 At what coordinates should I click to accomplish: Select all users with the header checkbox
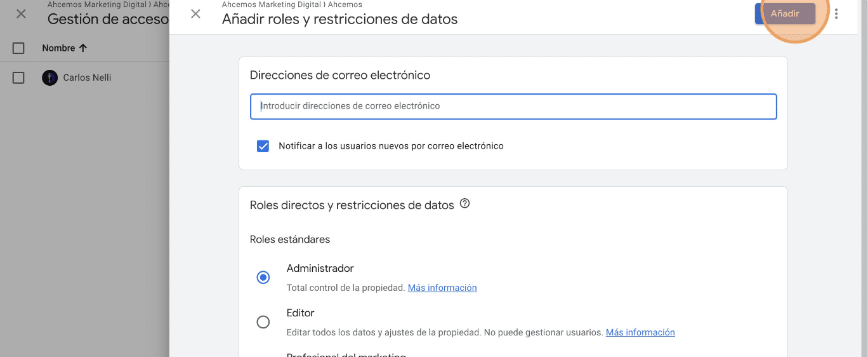click(x=18, y=48)
